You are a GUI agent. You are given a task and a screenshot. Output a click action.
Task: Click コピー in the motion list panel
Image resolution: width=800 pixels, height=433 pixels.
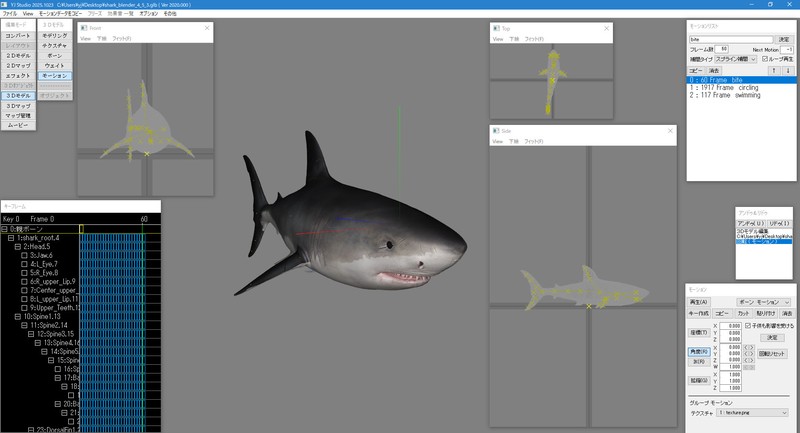coord(695,71)
